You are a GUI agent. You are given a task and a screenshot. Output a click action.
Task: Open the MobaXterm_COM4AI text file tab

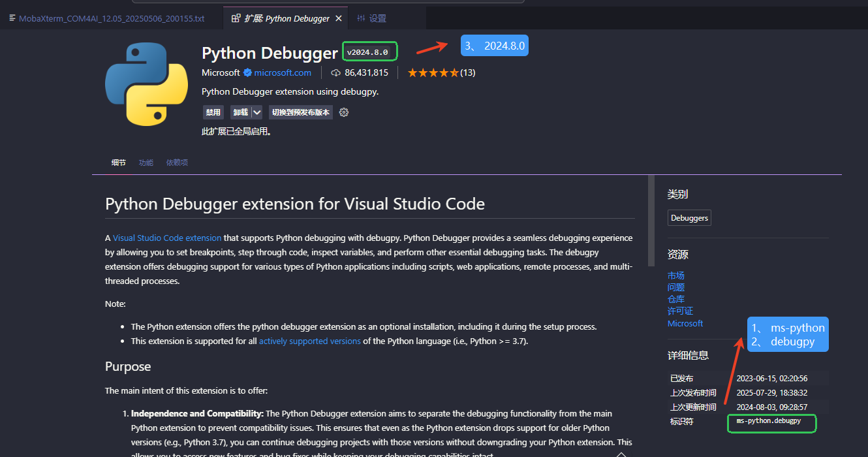(x=112, y=18)
